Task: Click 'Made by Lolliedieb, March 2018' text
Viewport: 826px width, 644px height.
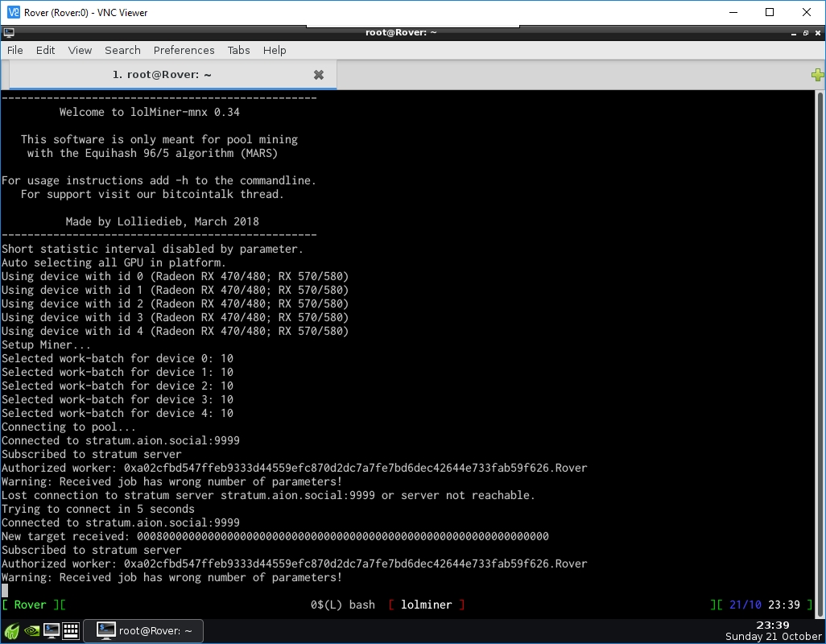Action: click(x=163, y=221)
